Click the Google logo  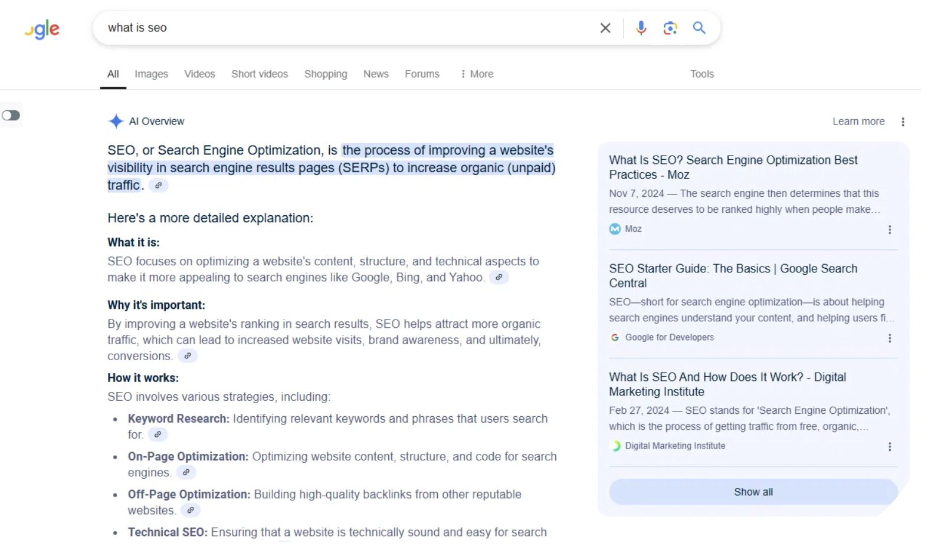[x=42, y=29]
